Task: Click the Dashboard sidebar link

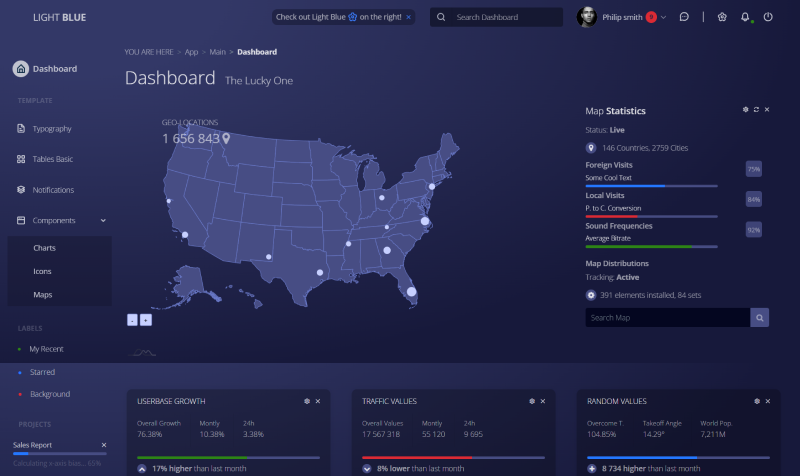Action: click(54, 69)
